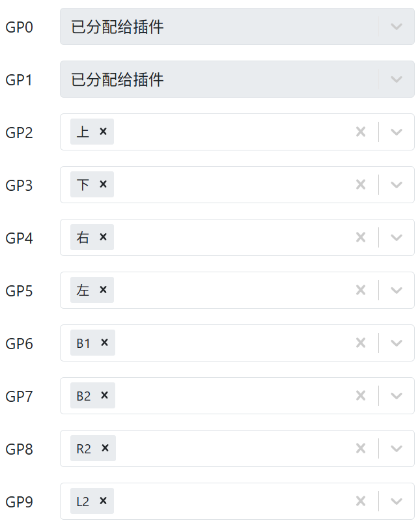The width and height of the screenshot is (420, 525).
Task: Expand the GP9 dropdown chevron
Action: (x=397, y=502)
